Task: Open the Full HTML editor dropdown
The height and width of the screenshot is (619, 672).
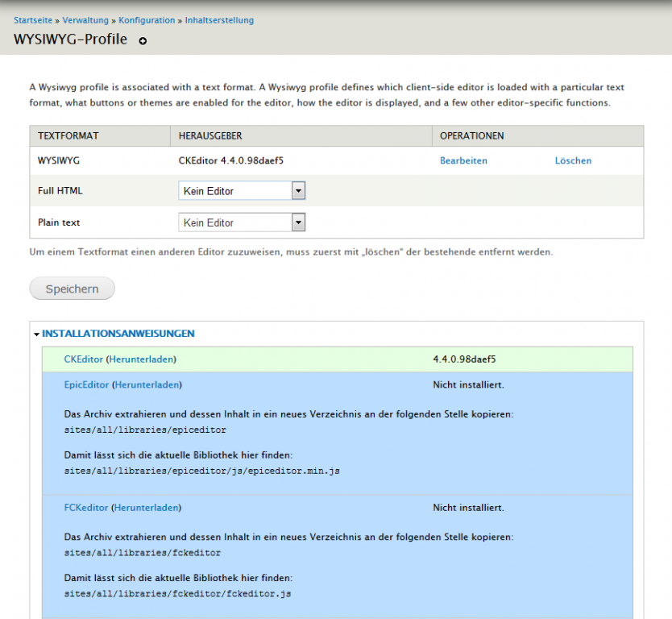Action: click(241, 191)
